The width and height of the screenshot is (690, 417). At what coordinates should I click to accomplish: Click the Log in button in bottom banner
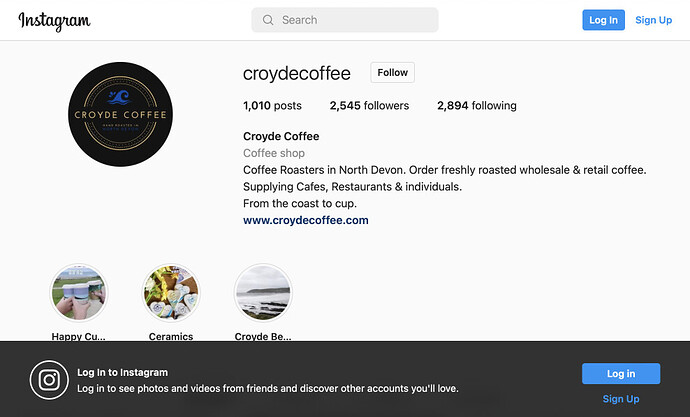click(621, 373)
